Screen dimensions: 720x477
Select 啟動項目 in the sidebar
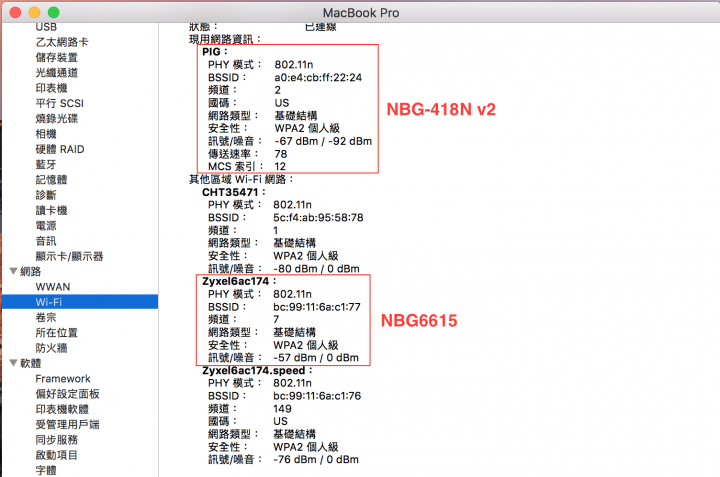click(x=57, y=455)
